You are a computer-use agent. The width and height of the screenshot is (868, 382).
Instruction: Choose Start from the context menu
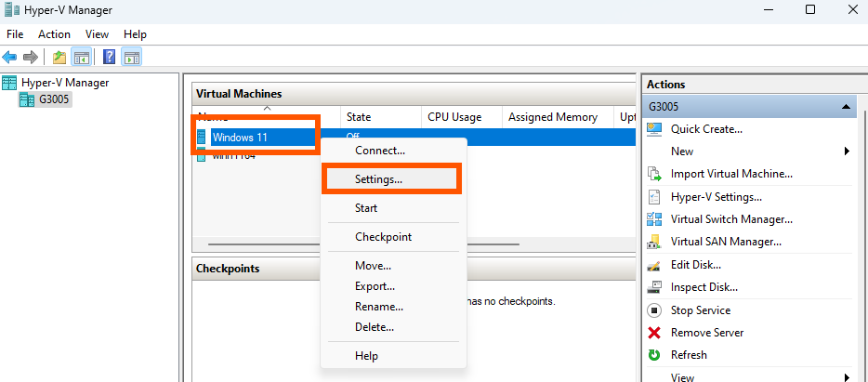[394, 208]
